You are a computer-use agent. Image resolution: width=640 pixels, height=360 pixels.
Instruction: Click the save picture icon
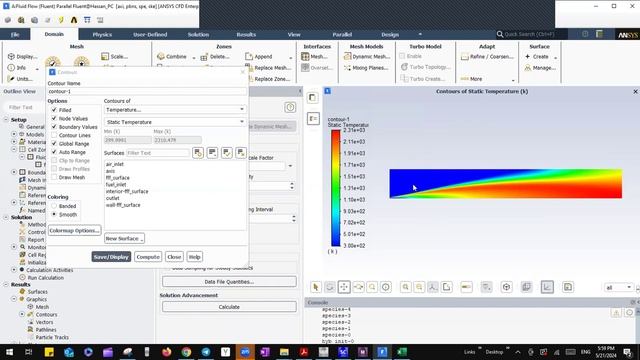pyautogui.click(x=568, y=287)
